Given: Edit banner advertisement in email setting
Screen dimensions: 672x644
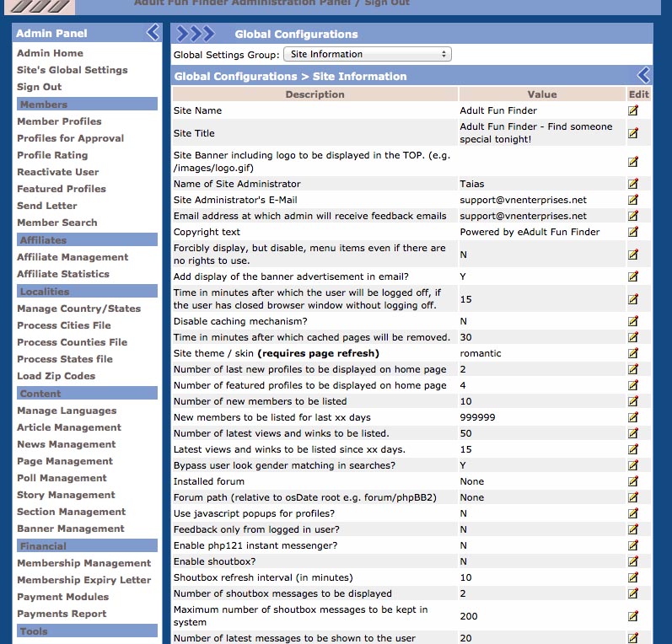Looking at the screenshot, I should (633, 276).
